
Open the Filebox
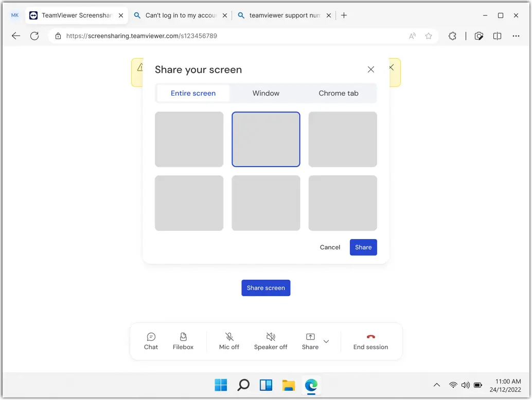coord(183,341)
